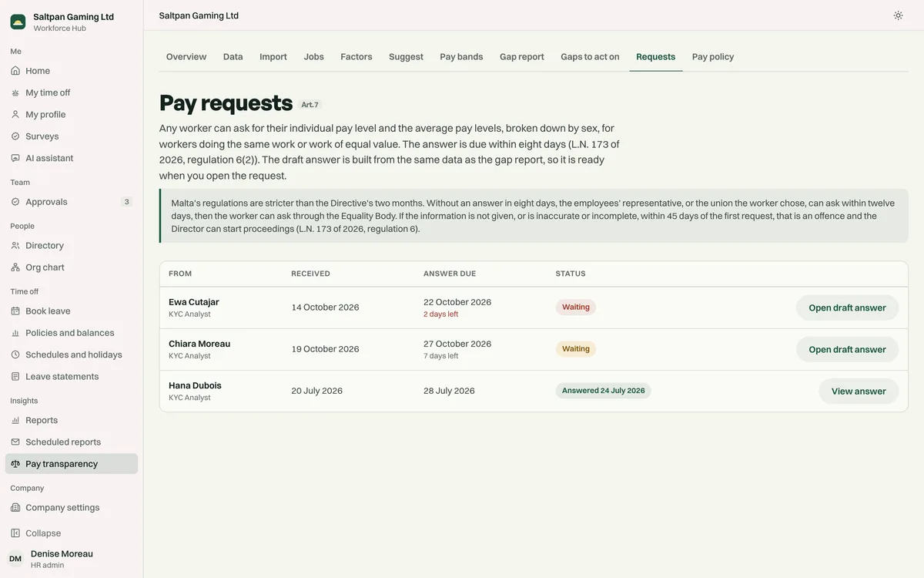Click the DM user avatar
The height and width of the screenshot is (578, 924).
(x=15, y=559)
